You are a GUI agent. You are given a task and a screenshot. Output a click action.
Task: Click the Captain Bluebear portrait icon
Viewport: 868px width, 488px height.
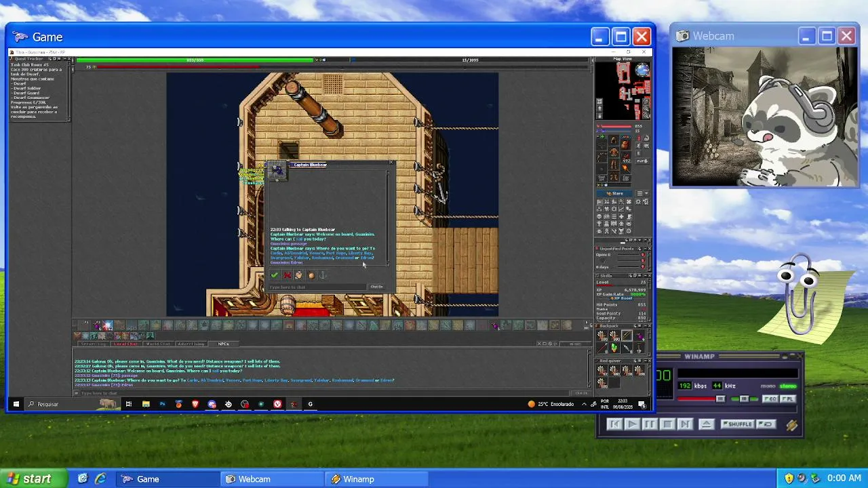[278, 169]
